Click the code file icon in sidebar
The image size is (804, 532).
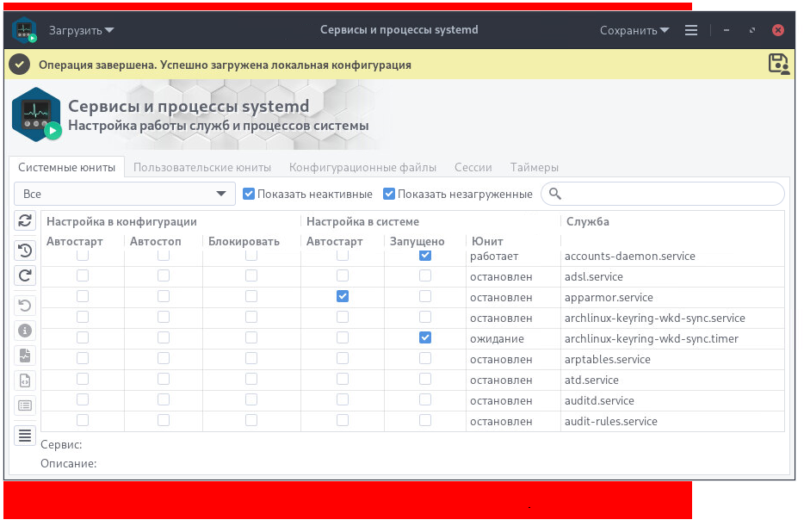(25, 380)
